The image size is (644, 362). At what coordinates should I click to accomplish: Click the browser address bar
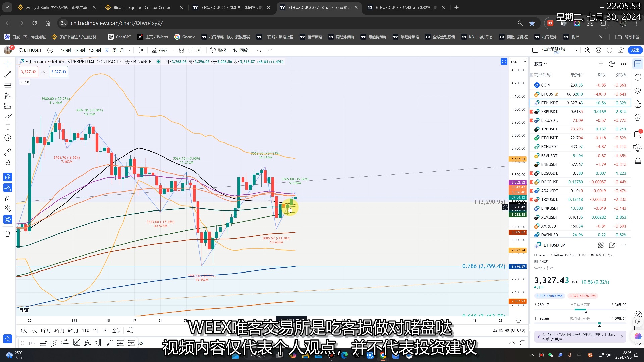pos(288,23)
